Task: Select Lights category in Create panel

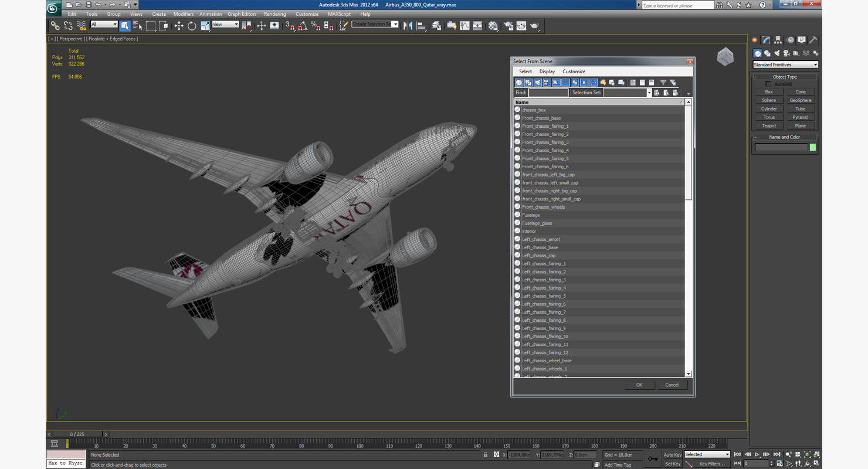Action: click(x=777, y=53)
